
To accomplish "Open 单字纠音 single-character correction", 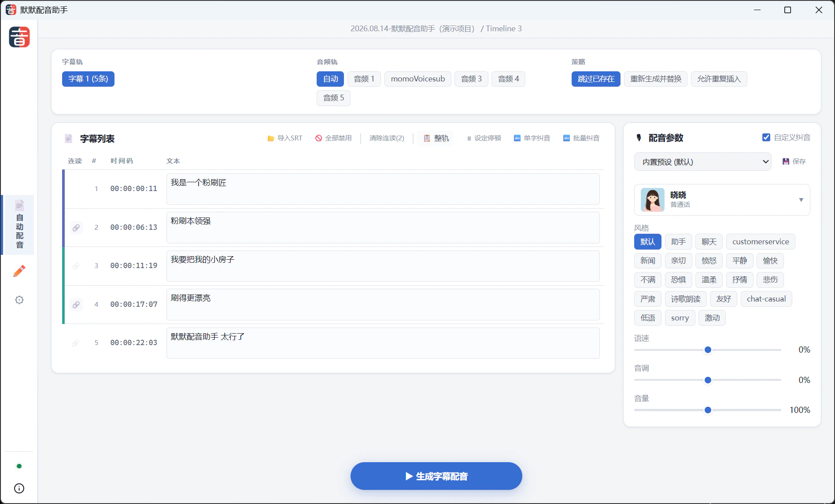I will [x=532, y=138].
